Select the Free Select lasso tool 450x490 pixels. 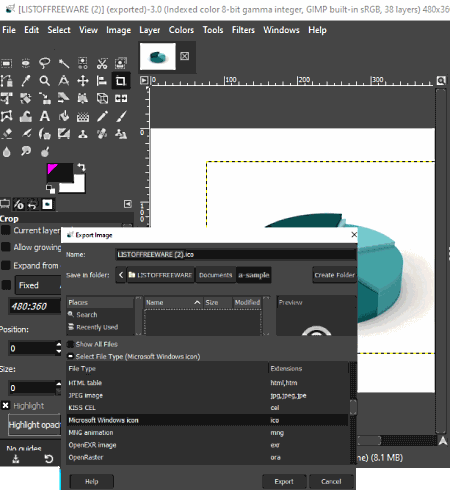point(45,63)
